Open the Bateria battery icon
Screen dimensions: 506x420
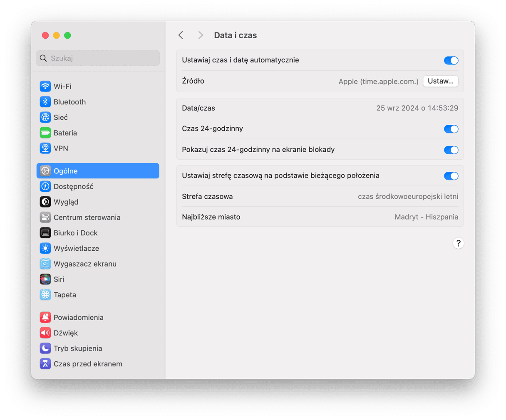(45, 133)
